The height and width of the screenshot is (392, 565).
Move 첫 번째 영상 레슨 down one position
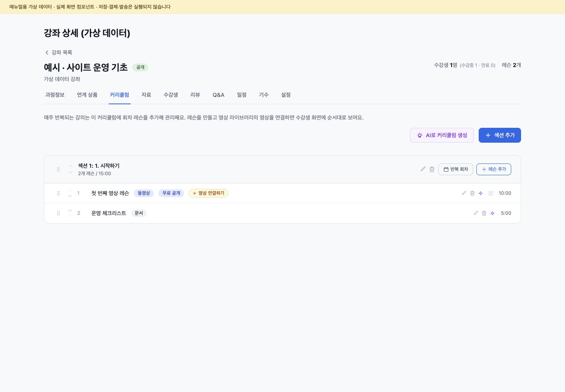point(70,196)
